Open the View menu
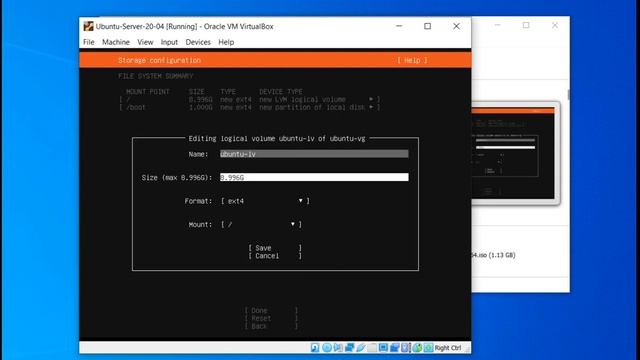Screen dimensions: 640x360 pyautogui.click(x=145, y=42)
